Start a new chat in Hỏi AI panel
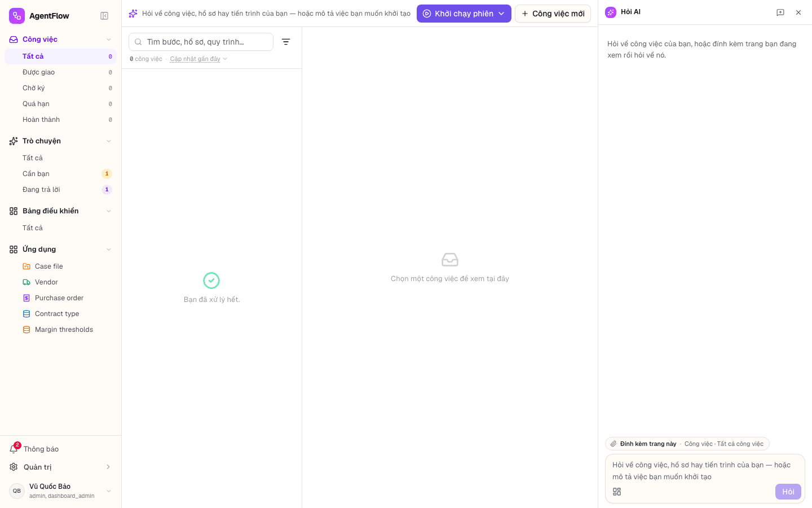 780,12
